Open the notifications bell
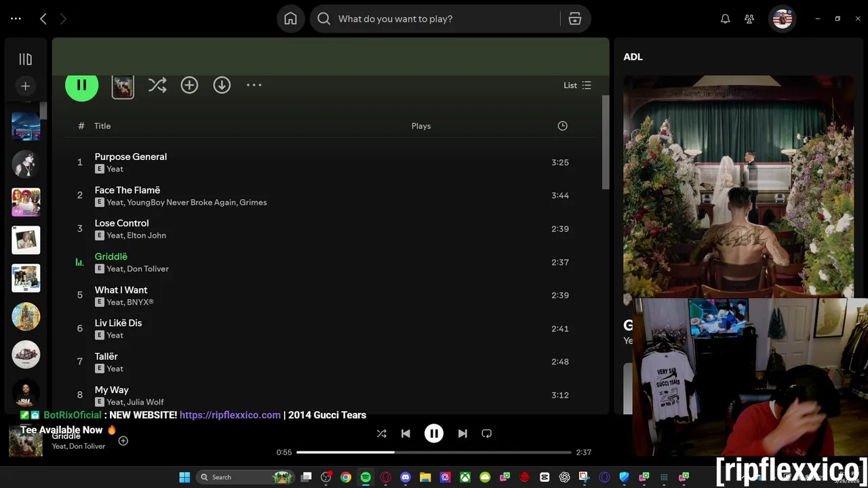 725,19
